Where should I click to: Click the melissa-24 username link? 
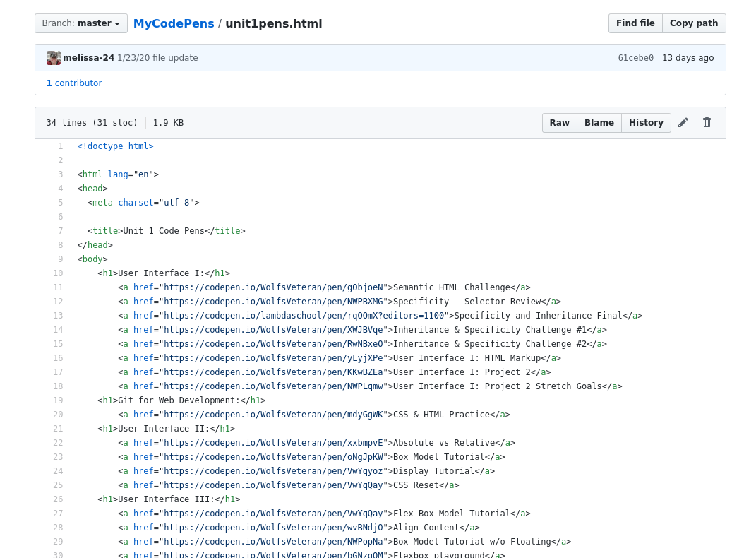tap(89, 57)
